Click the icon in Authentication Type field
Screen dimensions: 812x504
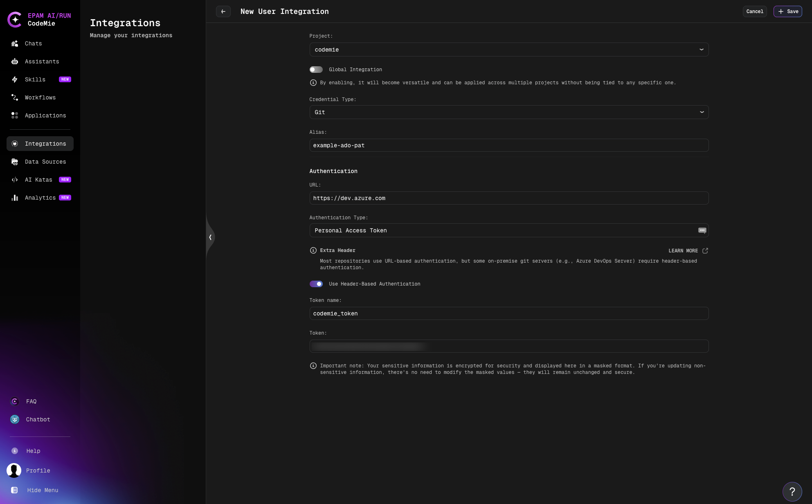[702, 230]
